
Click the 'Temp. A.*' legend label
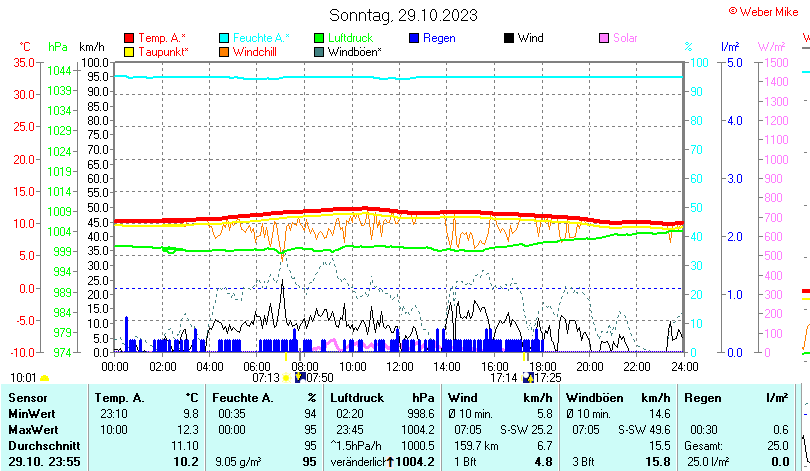162,38
